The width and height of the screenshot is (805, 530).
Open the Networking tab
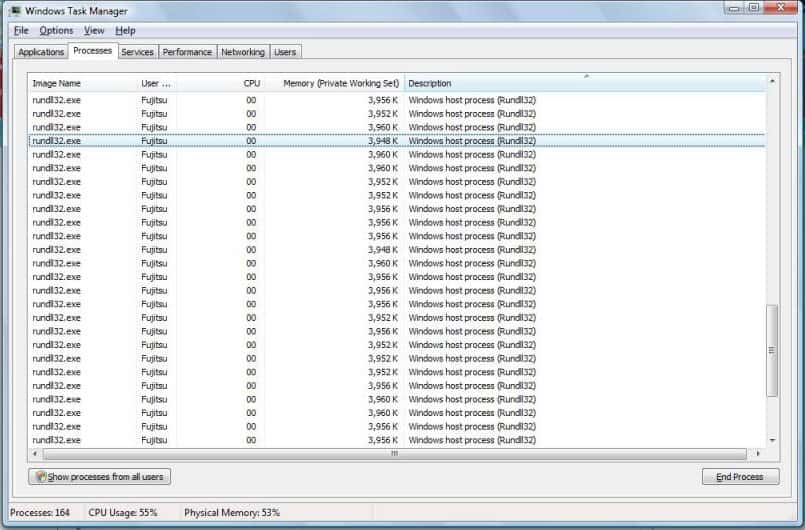click(243, 52)
